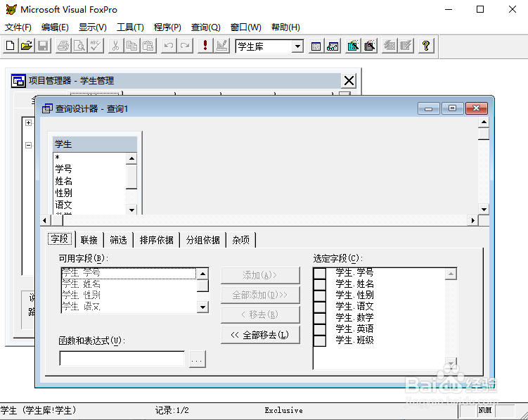Open the Command Window toolbar icon
528x420 pixels.
coord(316,46)
